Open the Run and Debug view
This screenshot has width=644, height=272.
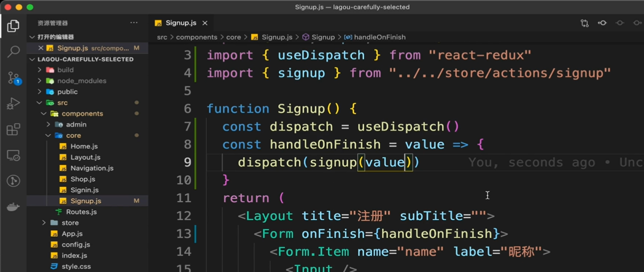13,103
